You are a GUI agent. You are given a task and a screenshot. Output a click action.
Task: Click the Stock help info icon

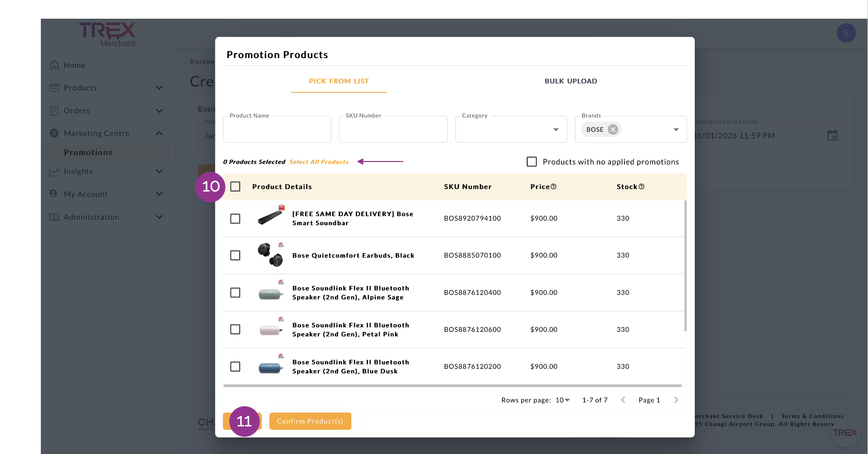641,187
